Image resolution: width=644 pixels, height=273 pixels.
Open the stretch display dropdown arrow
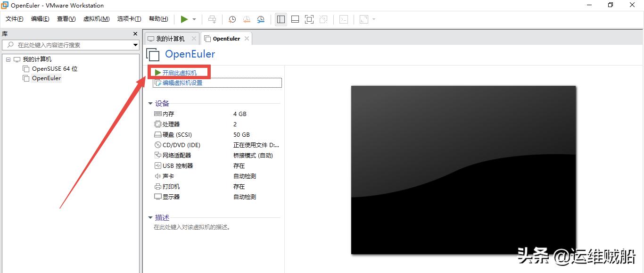[x=374, y=19]
